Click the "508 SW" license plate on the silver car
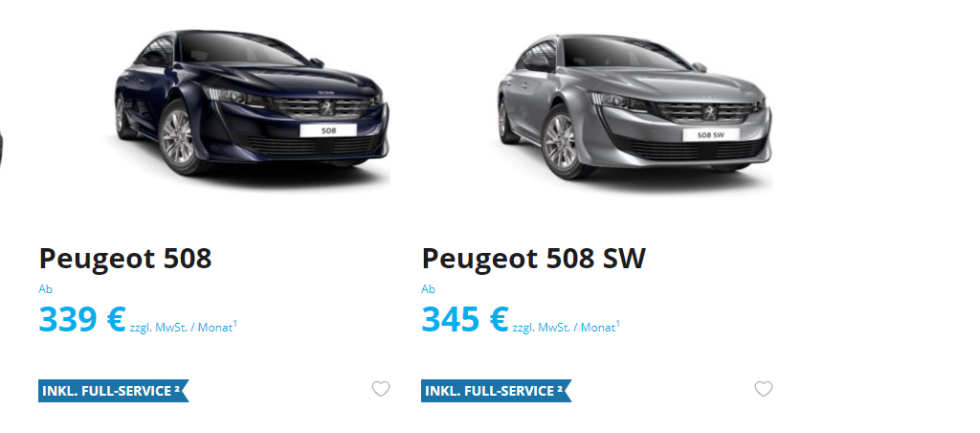The width and height of the screenshot is (980, 433). [x=711, y=134]
